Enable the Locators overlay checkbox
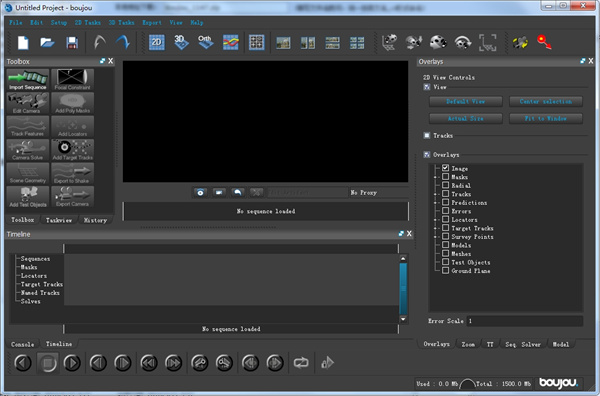Screen dimensions: 600x396 pos(445,219)
